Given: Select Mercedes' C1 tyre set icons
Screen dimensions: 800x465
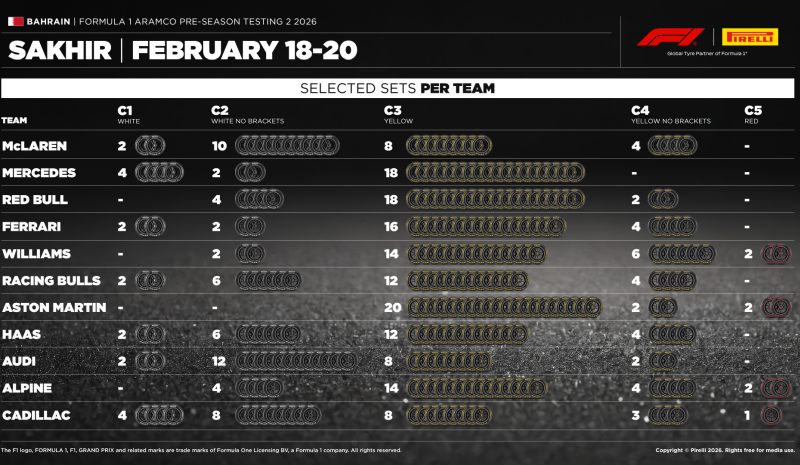Looking at the screenshot, I should pyautogui.click(x=160, y=172).
